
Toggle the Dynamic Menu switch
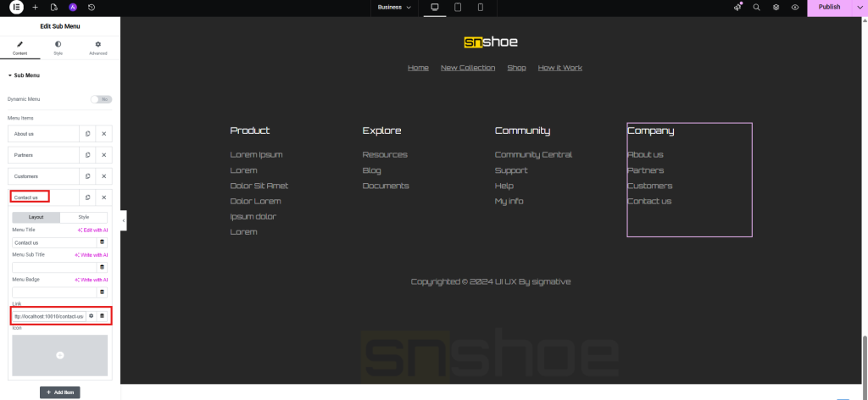(x=102, y=100)
